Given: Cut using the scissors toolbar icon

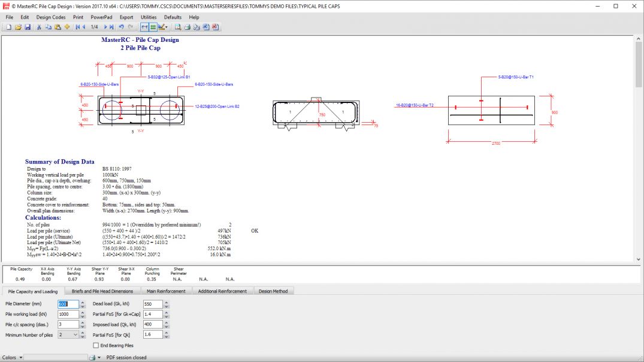Looking at the screenshot, I should [x=39, y=27].
